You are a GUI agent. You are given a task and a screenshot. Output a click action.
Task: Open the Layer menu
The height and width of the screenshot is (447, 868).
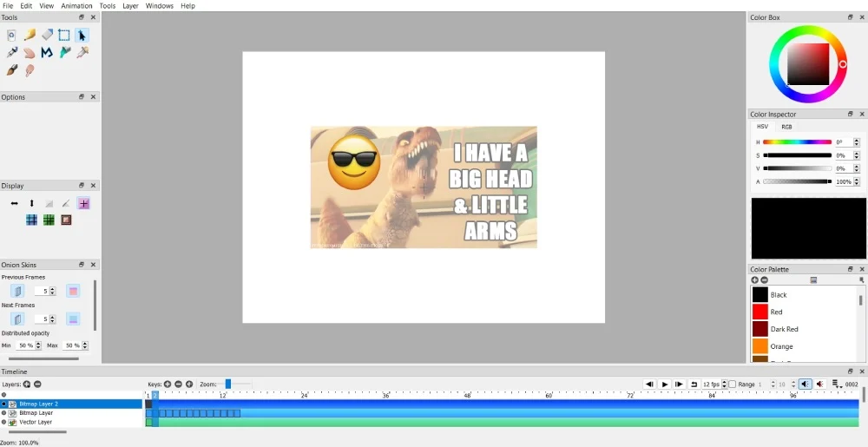click(131, 5)
